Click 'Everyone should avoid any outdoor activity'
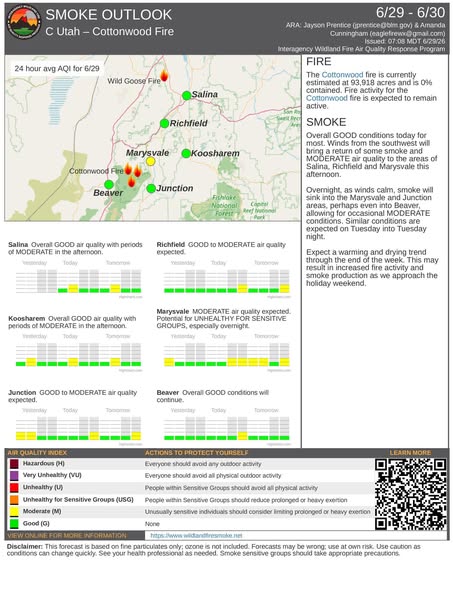This screenshot has width=453, height=590. click(203, 464)
